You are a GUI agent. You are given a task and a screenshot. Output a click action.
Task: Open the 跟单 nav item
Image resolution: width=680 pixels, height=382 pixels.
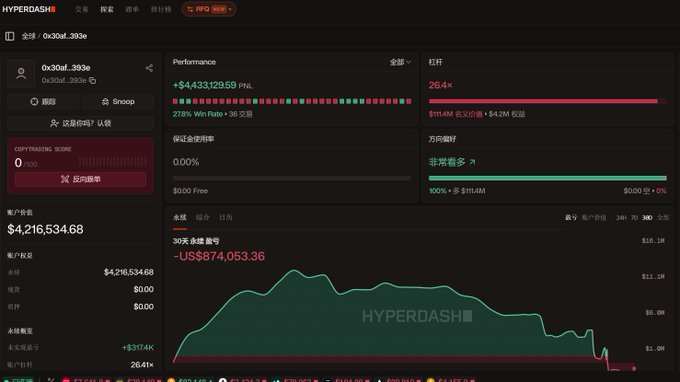[x=132, y=9]
